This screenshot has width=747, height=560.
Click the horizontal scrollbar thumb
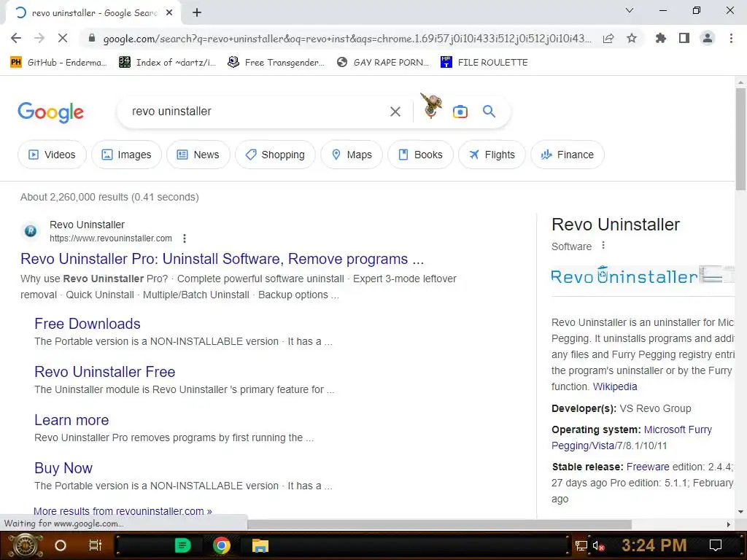[439, 524]
